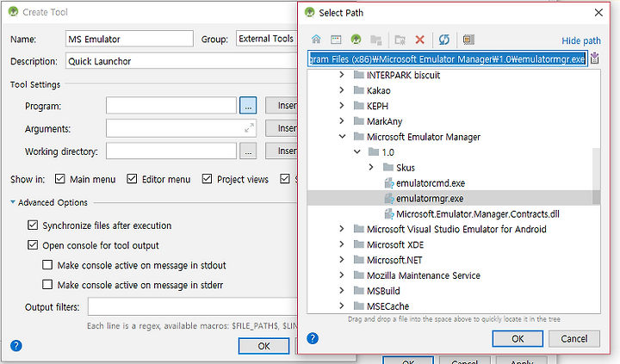Collapse the 1.0 folder
Image resolution: width=620 pixels, height=364 pixels.
(357, 151)
